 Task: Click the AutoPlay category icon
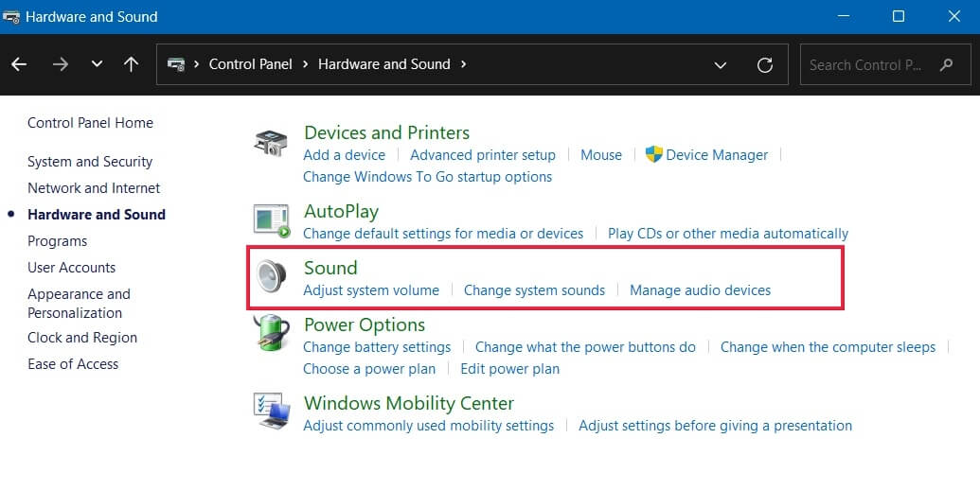click(x=272, y=221)
